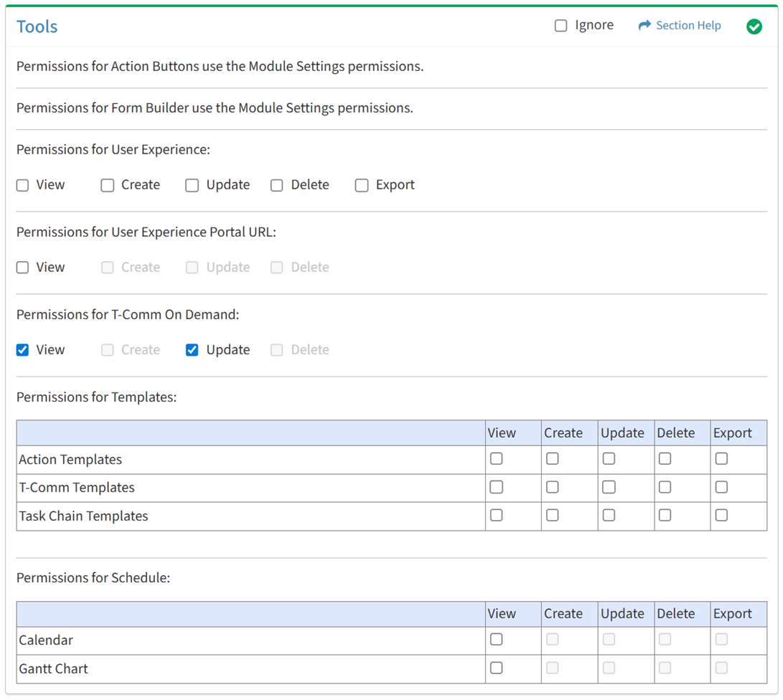This screenshot has height=700, width=783.
Task: Tick Update for User Experience permissions
Action: pos(192,185)
